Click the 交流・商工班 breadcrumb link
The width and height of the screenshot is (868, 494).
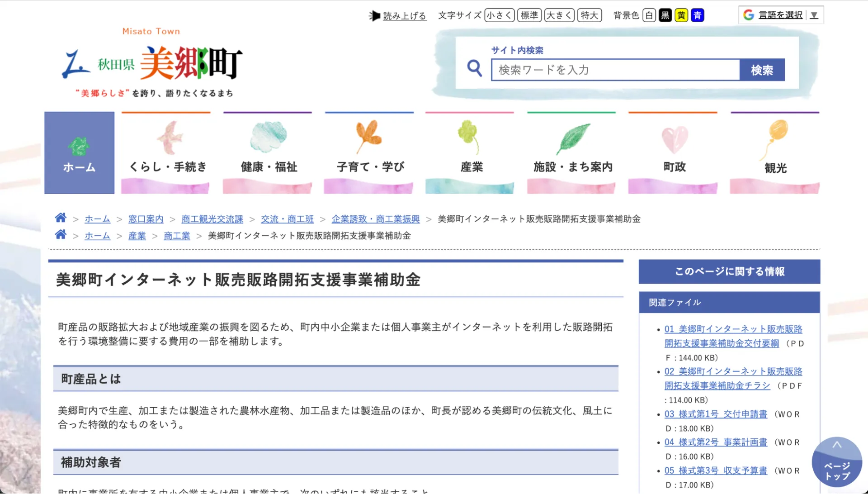(x=287, y=219)
